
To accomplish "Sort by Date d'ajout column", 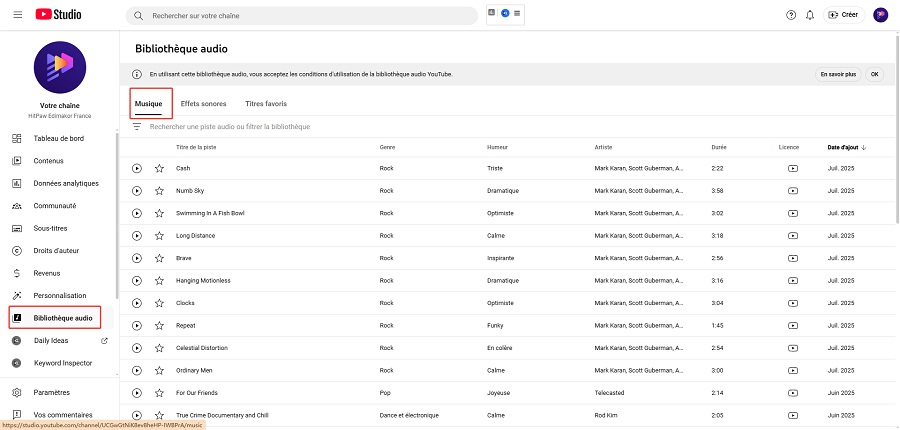I will pos(847,148).
